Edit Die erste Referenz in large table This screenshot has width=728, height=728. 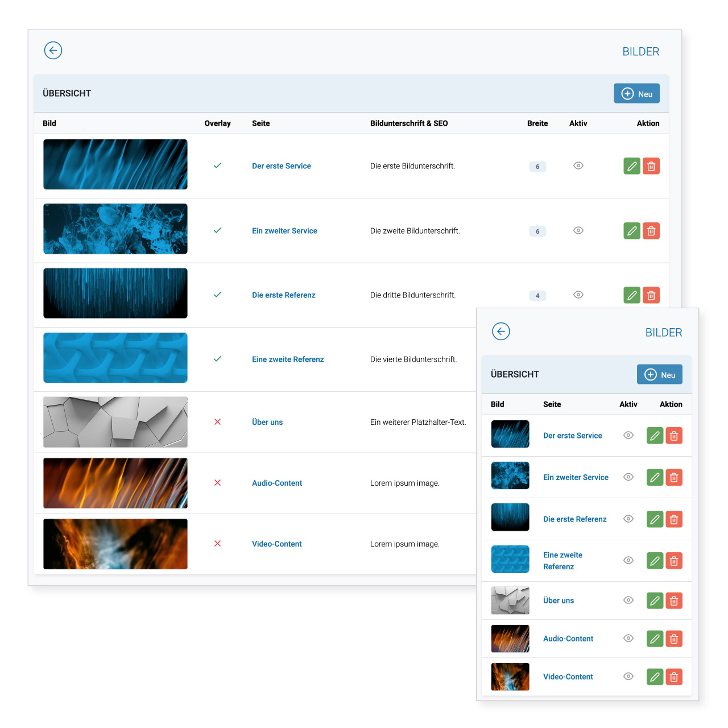pos(632,295)
